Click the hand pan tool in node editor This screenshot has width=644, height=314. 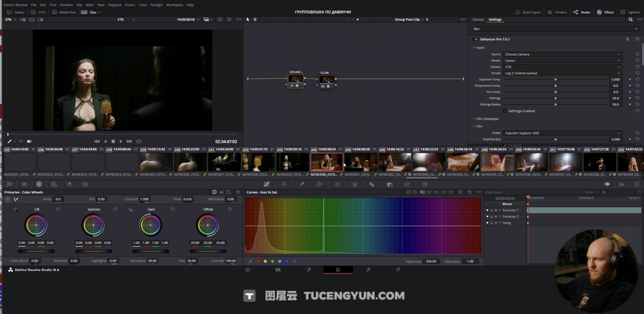coord(255,19)
